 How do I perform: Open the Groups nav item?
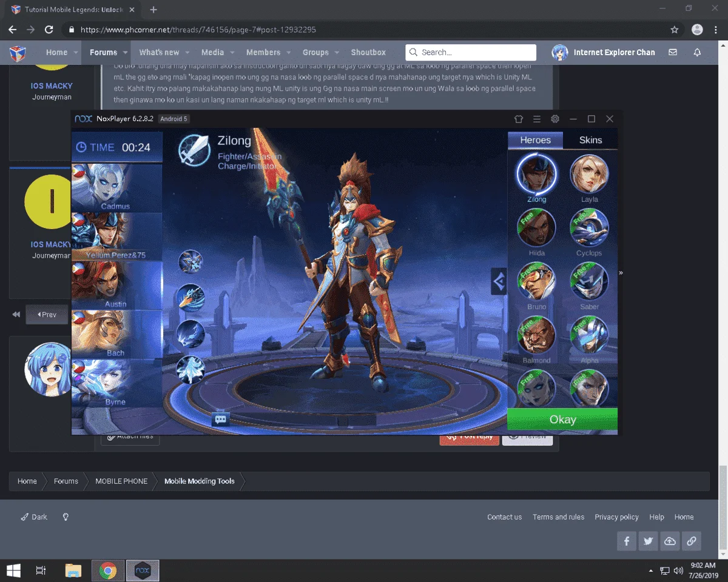click(315, 52)
